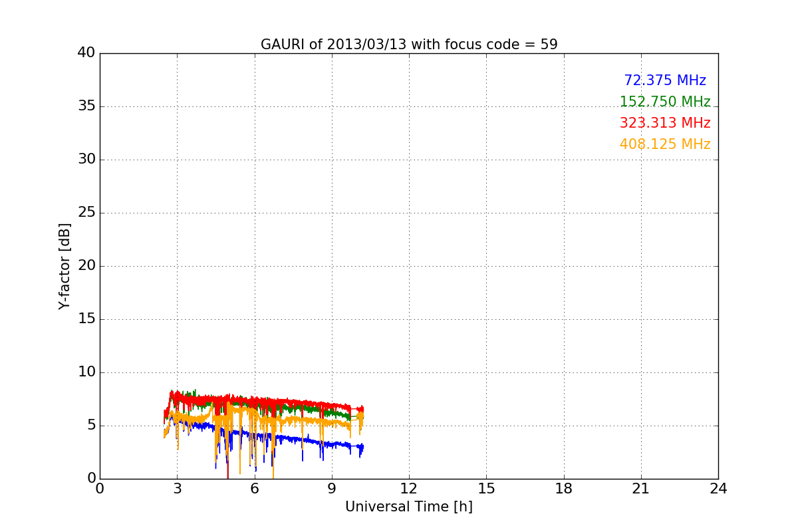Click the y-axis tick label 20

click(x=86, y=266)
